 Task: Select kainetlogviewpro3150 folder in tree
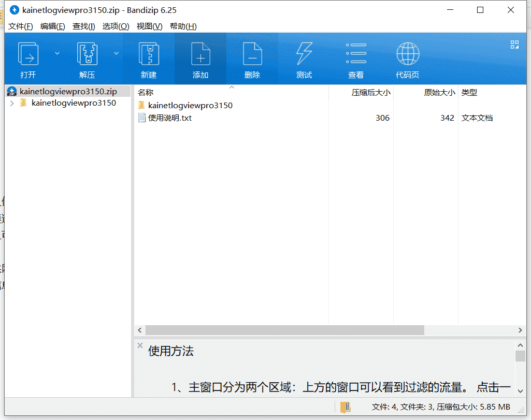(x=74, y=103)
